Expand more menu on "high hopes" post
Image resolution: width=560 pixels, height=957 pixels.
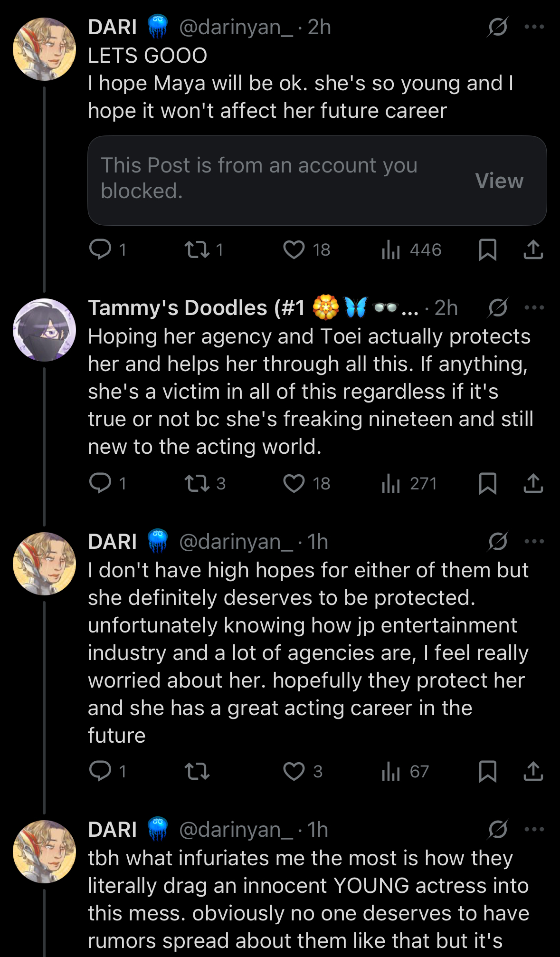pyautogui.click(x=534, y=541)
